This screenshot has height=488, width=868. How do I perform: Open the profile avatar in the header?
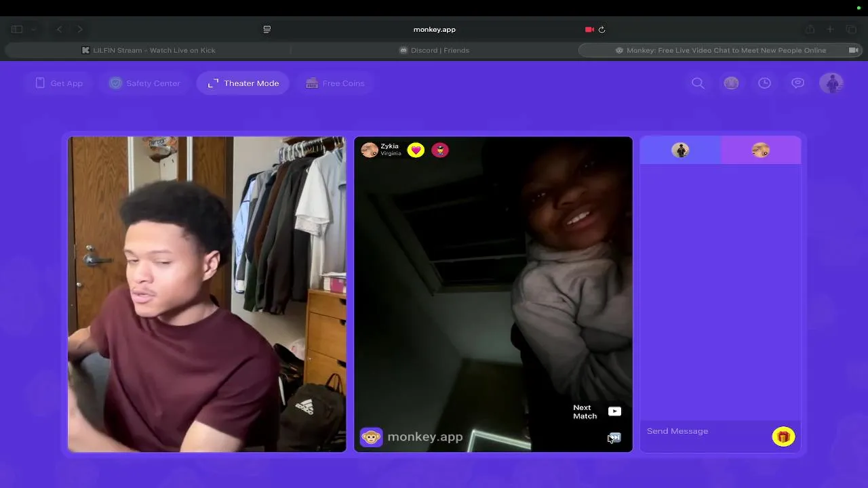tap(831, 83)
